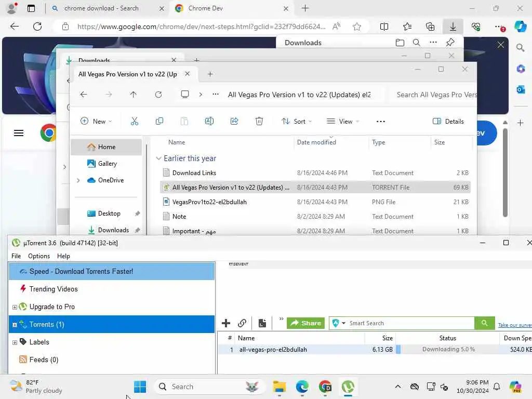Screen dimensions: 532x399
Task: Click the Rename icon in File Explorer toolbar
Action: click(x=209, y=121)
